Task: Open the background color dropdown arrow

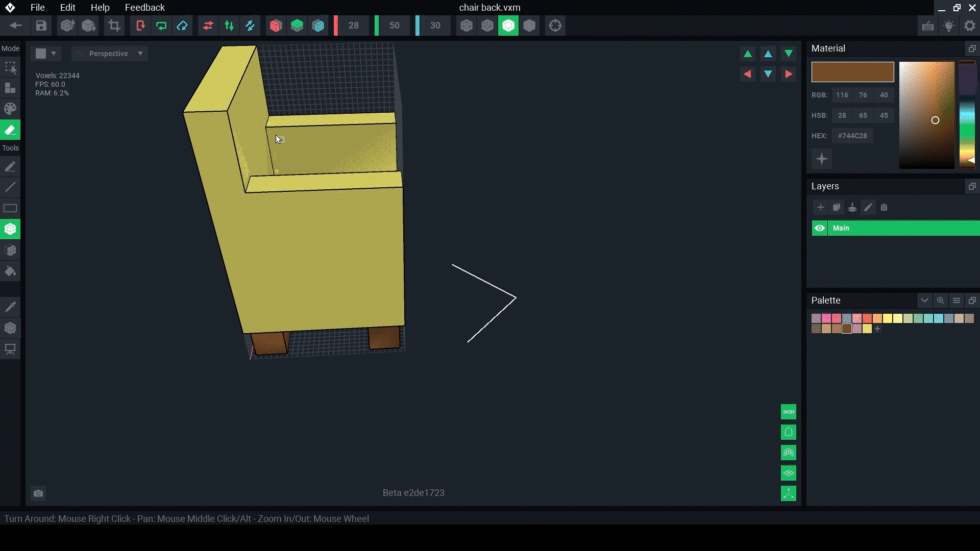Action: coord(54,54)
